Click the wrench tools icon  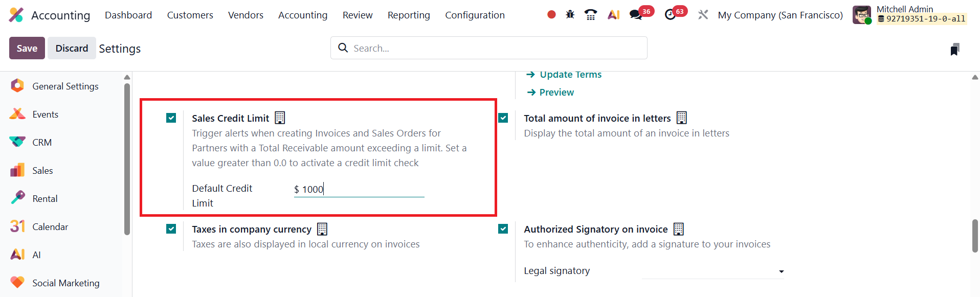pos(703,15)
